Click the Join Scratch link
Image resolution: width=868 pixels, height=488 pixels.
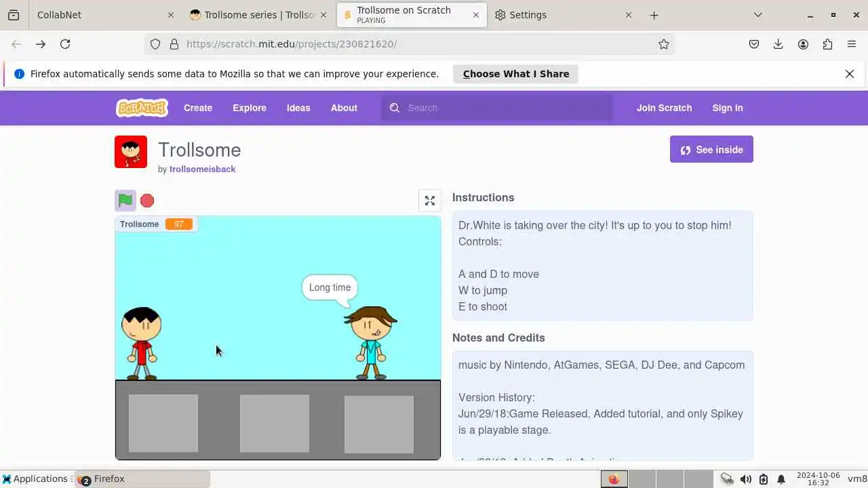(x=664, y=108)
